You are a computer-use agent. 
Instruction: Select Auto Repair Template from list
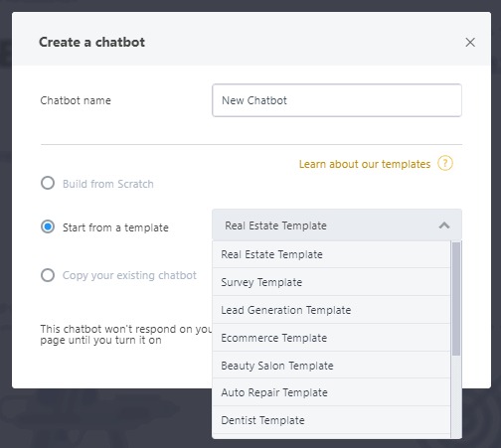point(331,392)
